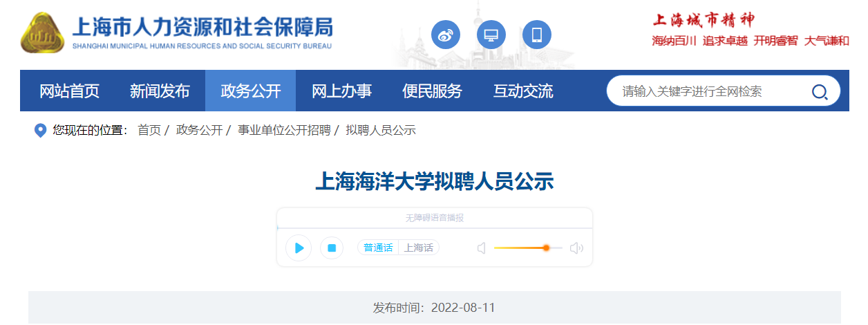Open the Weibo icon link
Image resolution: width=868 pixels, height=325 pixels.
click(x=446, y=35)
